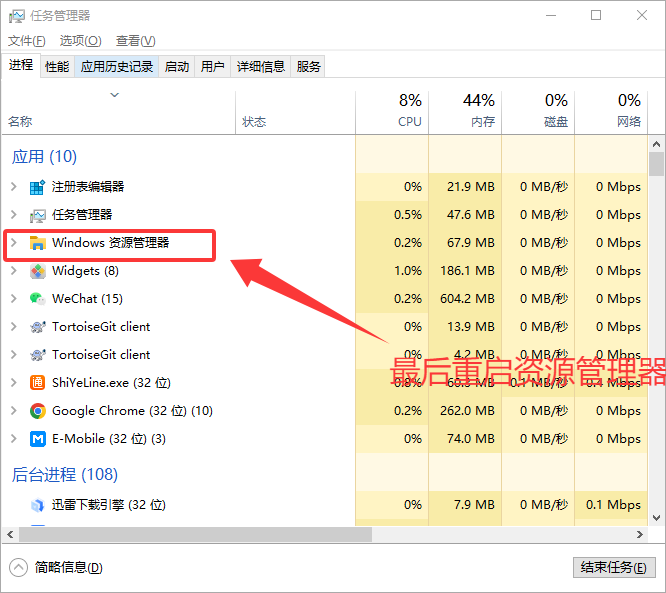Image resolution: width=666 pixels, height=593 pixels.
Task: Click the Task Manager title bar icon
Action: pos(17,16)
